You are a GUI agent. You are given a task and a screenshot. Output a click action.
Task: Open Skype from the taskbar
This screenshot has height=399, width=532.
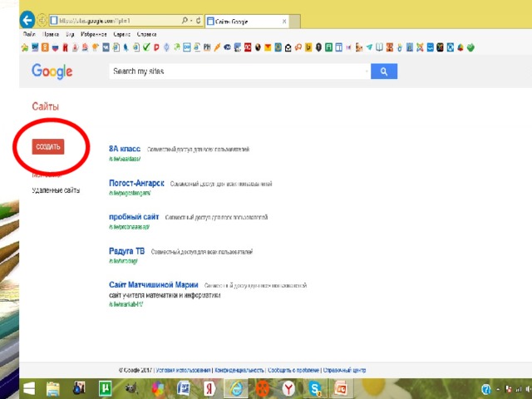[315, 387]
